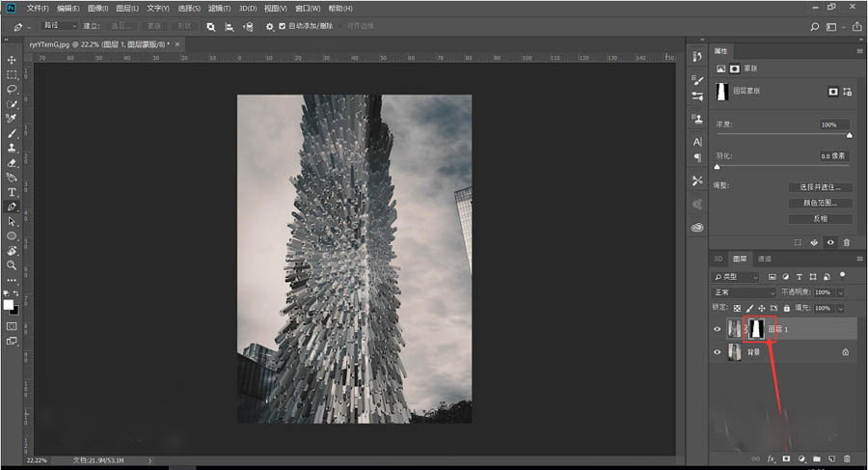The height and width of the screenshot is (470, 868).
Task: Click the 颜色范围... button
Action: (x=820, y=203)
